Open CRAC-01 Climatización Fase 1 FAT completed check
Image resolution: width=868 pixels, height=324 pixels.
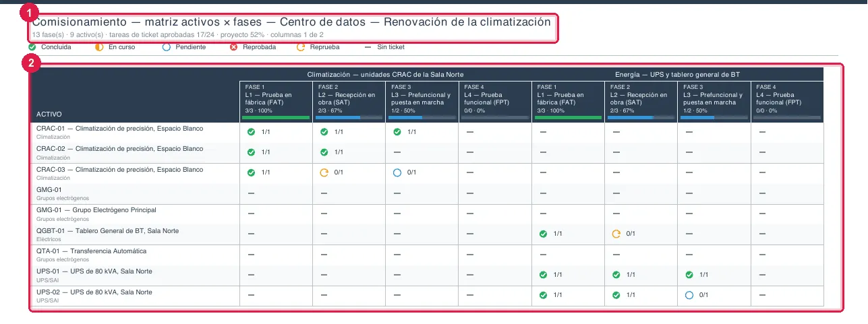pos(252,132)
